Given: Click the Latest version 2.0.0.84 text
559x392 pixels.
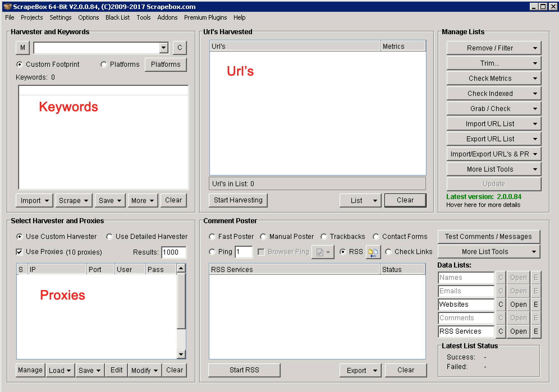Looking at the screenshot, I should (x=484, y=197).
